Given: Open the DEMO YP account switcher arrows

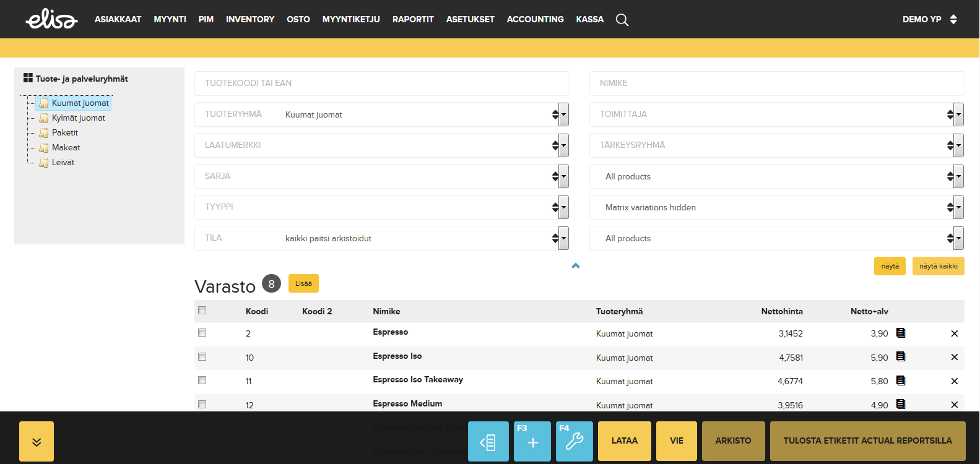Looking at the screenshot, I should point(953,19).
